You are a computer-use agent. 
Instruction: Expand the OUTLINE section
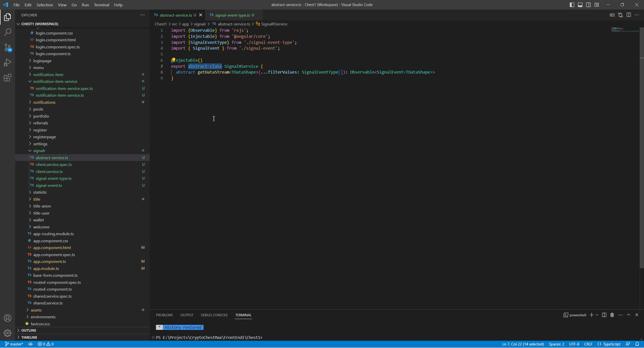click(29, 330)
